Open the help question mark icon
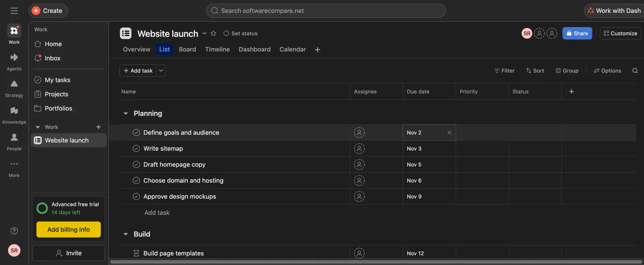 (x=14, y=231)
